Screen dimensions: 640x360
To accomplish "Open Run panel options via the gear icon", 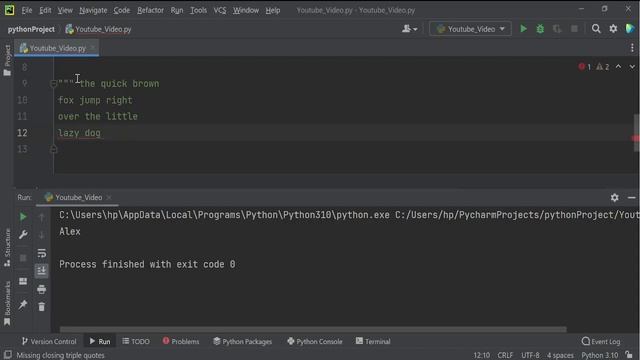I will tap(614, 198).
